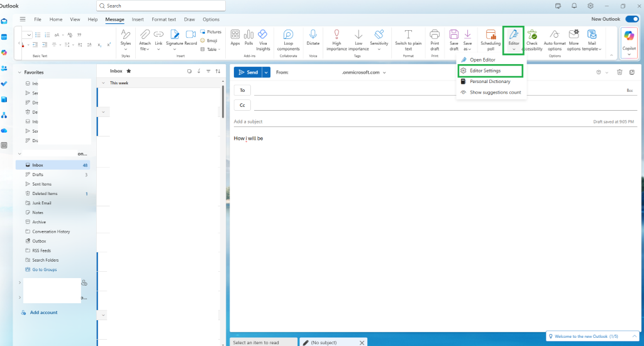Image resolution: width=644 pixels, height=346 pixels.
Task: Switch to plain text format
Action: [408, 40]
